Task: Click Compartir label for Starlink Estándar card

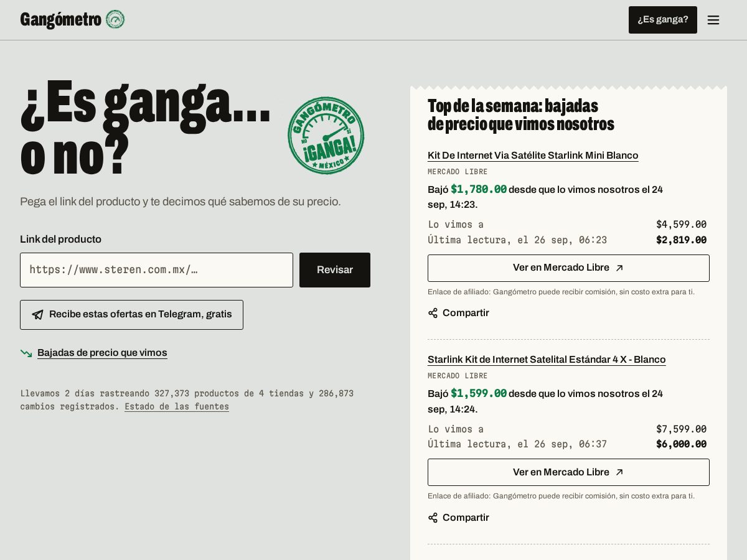Action: pos(466,518)
